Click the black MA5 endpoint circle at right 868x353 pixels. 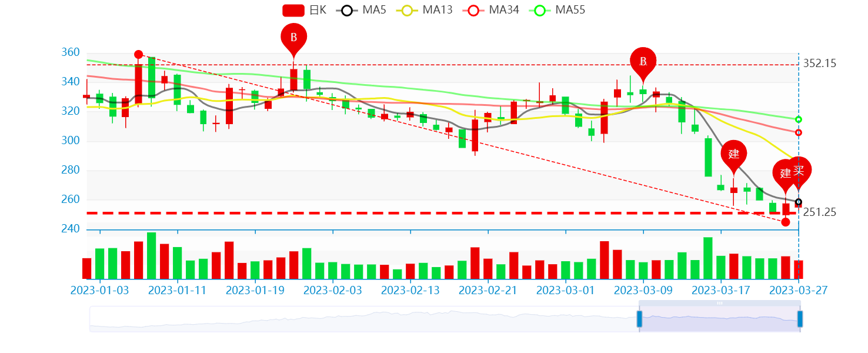point(799,202)
